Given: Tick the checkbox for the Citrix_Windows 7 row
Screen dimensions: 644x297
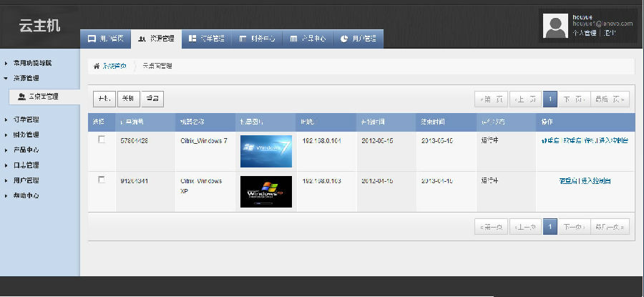Looking at the screenshot, I should coord(102,140).
